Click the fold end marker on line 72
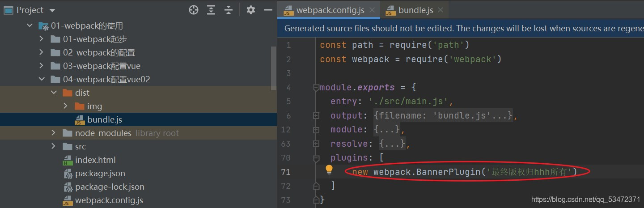This screenshot has width=644, height=208. pos(316,186)
